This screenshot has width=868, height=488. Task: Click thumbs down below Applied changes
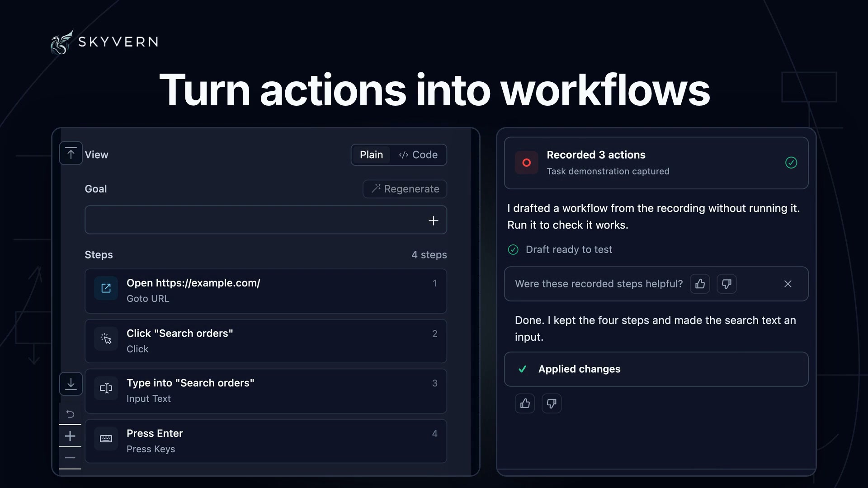tap(552, 403)
